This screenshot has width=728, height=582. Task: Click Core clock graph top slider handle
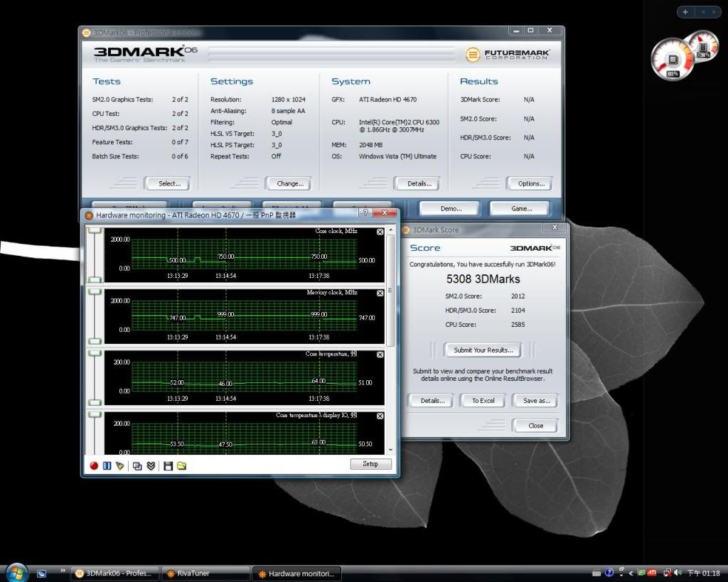(x=95, y=230)
